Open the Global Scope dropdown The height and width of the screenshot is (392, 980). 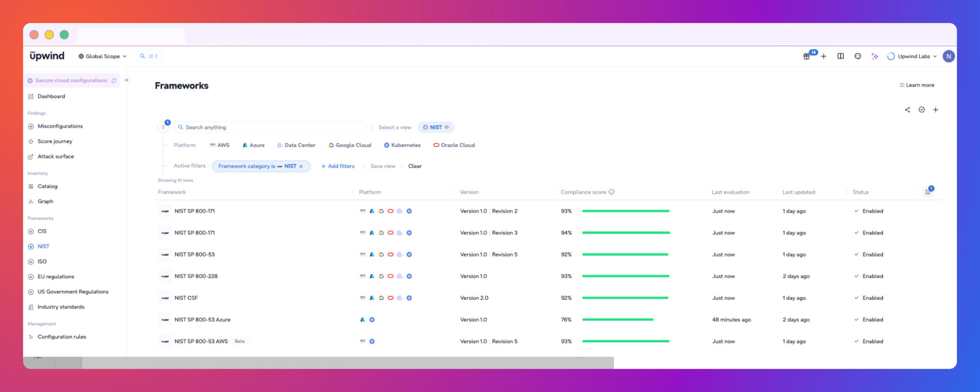point(103,56)
